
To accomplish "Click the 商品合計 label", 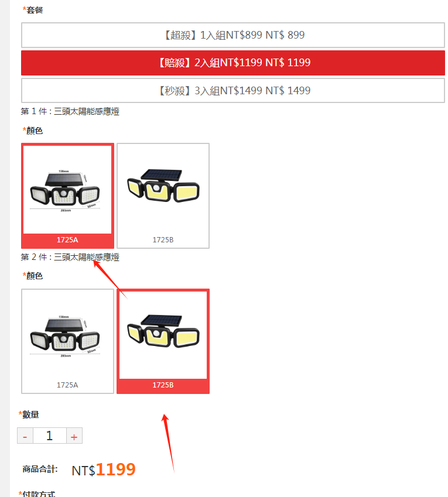I will 40,469.
